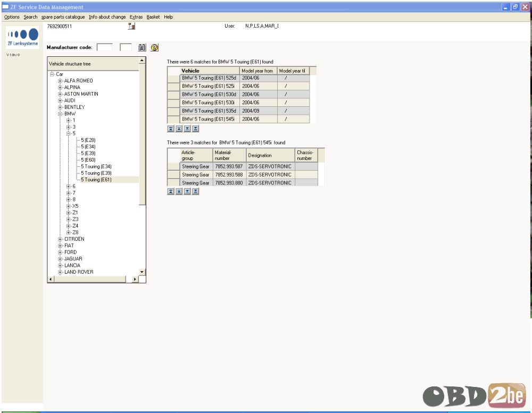Open the Search menu
The image size is (532, 413).
point(30,17)
